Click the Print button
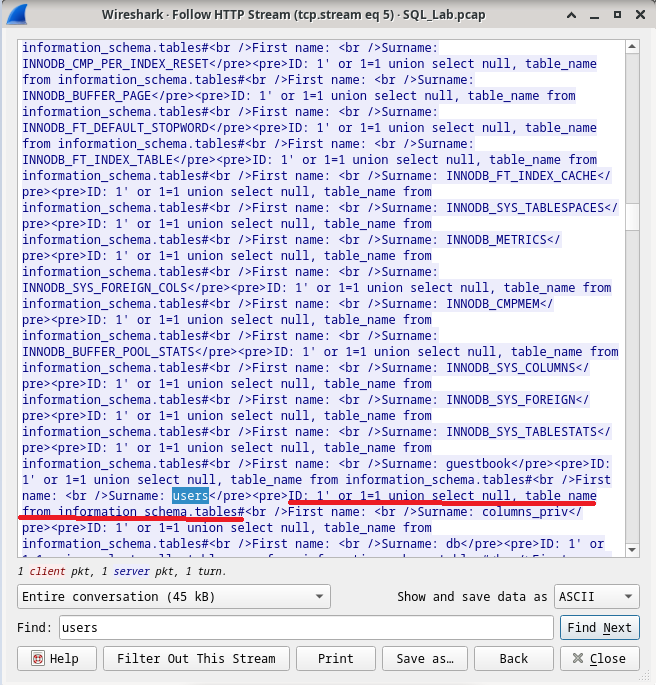 (335, 658)
